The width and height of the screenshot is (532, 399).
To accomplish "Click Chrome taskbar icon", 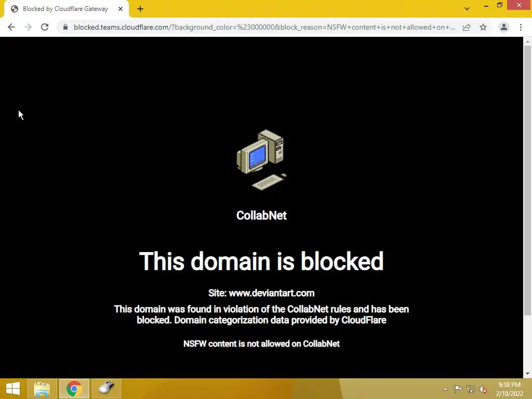I will 74,389.
